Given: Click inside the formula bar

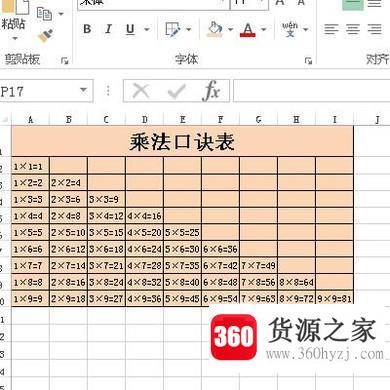Looking at the screenshot, I should [x=311, y=91].
